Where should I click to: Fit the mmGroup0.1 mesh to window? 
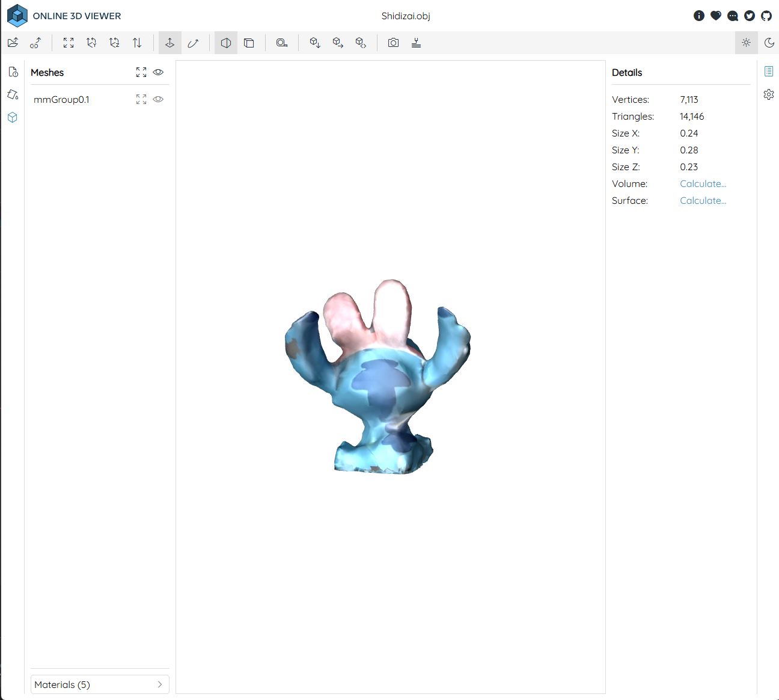click(x=141, y=99)
